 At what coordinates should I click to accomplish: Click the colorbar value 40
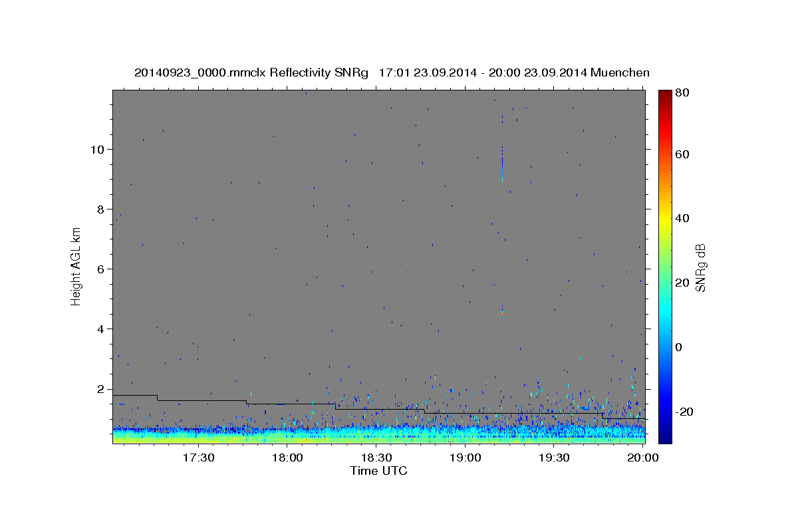click(x=683, y=218)
